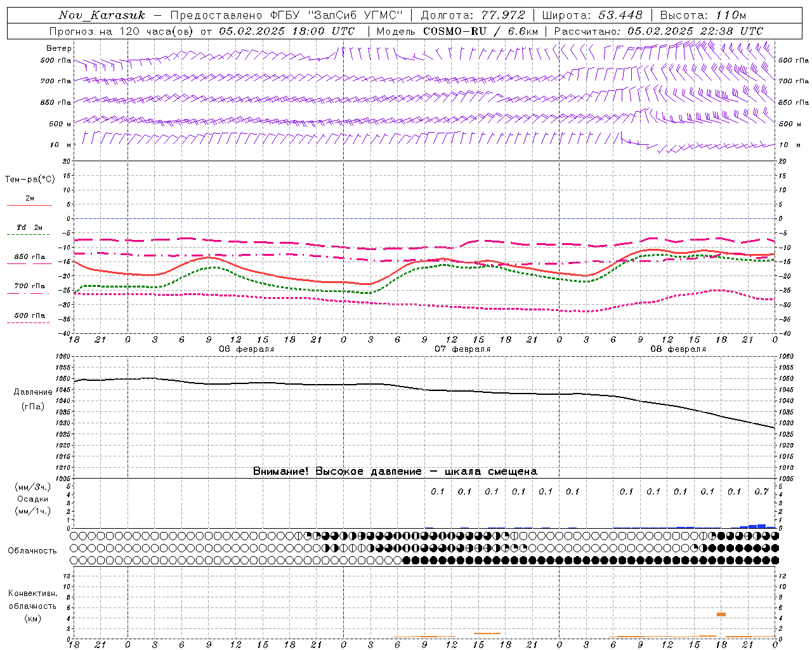The image size is (812, 650).
Task: Click the station name Nov_Karasuk
Action: pyautogui.click(x=101, y=15)
